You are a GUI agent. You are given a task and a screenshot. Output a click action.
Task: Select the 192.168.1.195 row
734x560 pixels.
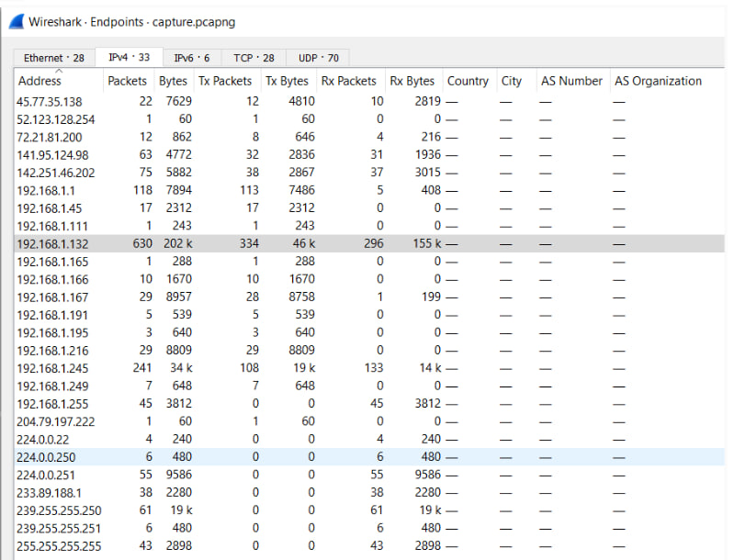(369, 332)
